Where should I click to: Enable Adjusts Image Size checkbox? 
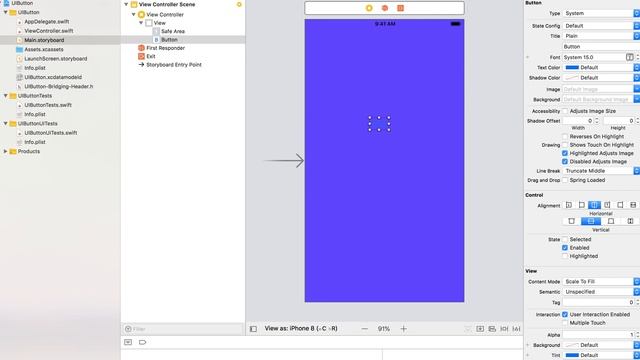565,111
